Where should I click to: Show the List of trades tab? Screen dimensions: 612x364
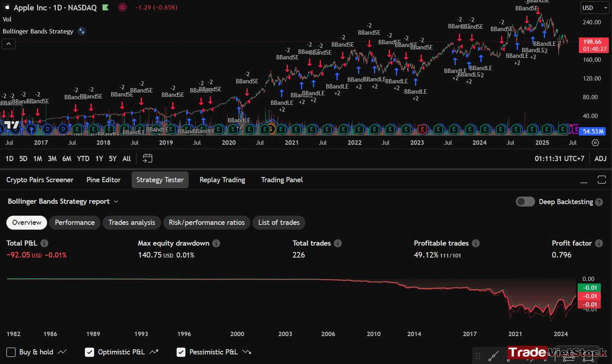279,222
